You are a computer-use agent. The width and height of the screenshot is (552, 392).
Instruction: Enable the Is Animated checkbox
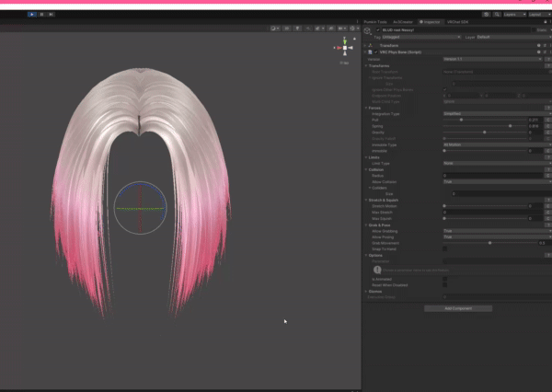pyautogui.click(x=445, y=277)
